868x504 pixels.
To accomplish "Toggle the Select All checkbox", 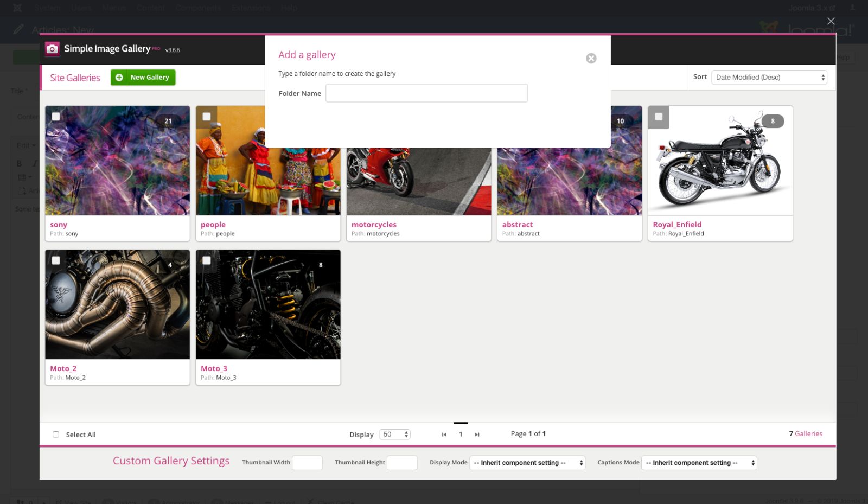I will point(56,435).
